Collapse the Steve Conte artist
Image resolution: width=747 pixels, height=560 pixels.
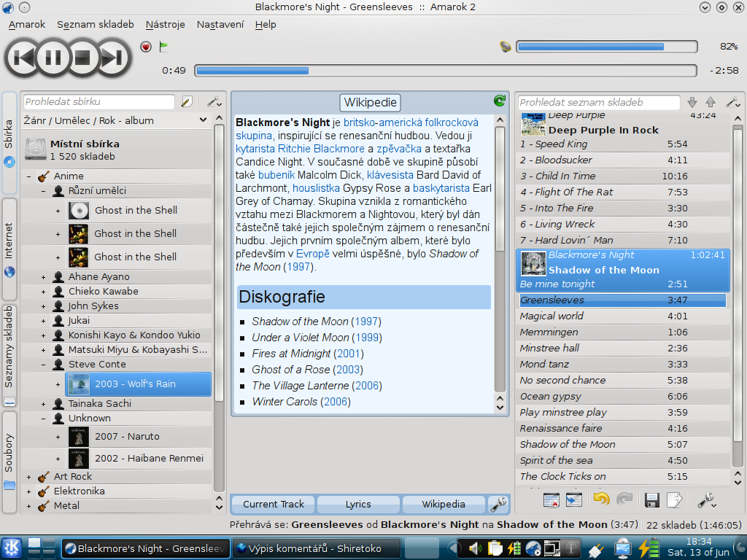pyautogui.click(x=43, y=365)
